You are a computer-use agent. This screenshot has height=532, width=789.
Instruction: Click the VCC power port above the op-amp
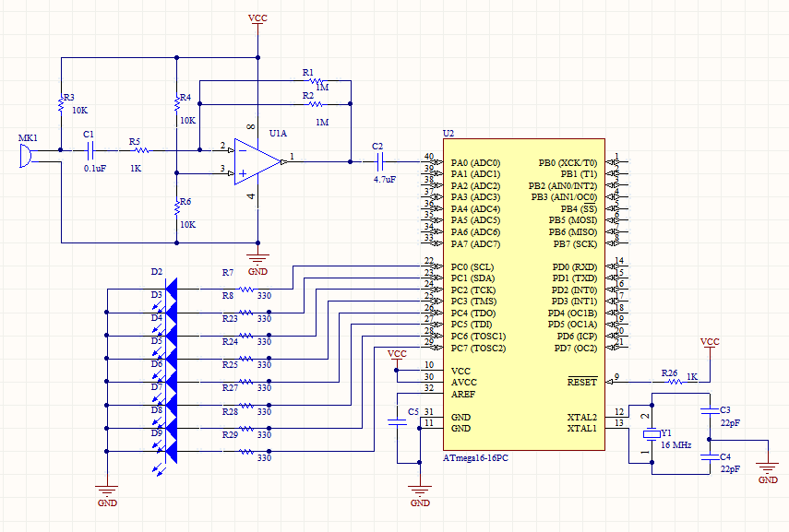tap(257, 22)
